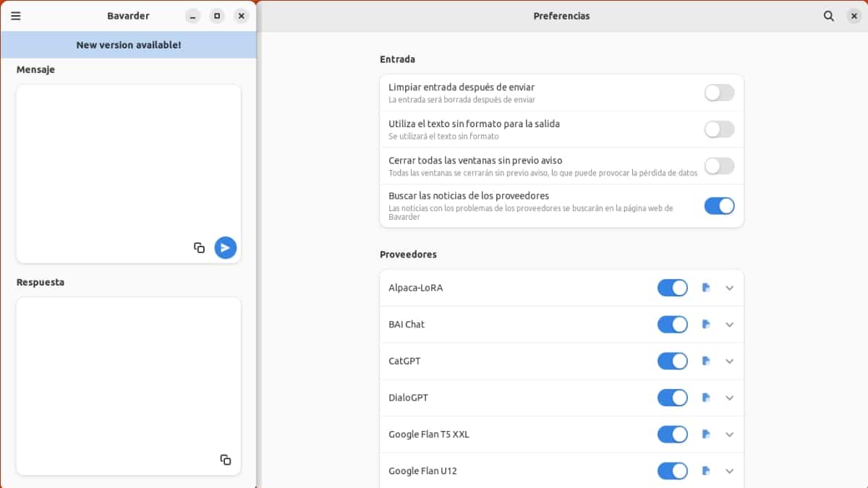The width and height of the screenshot is (868, 488).
Task: Turn off the BAI Chat provider switch
Action: pos(673,325)
